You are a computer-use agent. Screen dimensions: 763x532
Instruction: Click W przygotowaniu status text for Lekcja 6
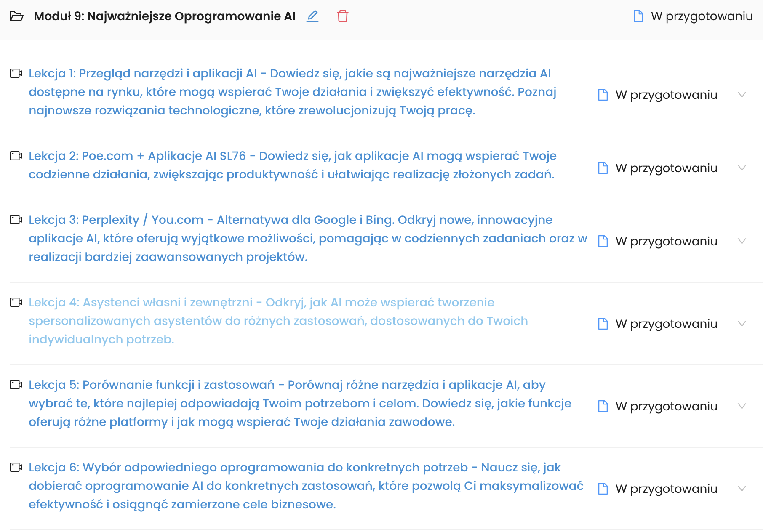pos(667,489)
